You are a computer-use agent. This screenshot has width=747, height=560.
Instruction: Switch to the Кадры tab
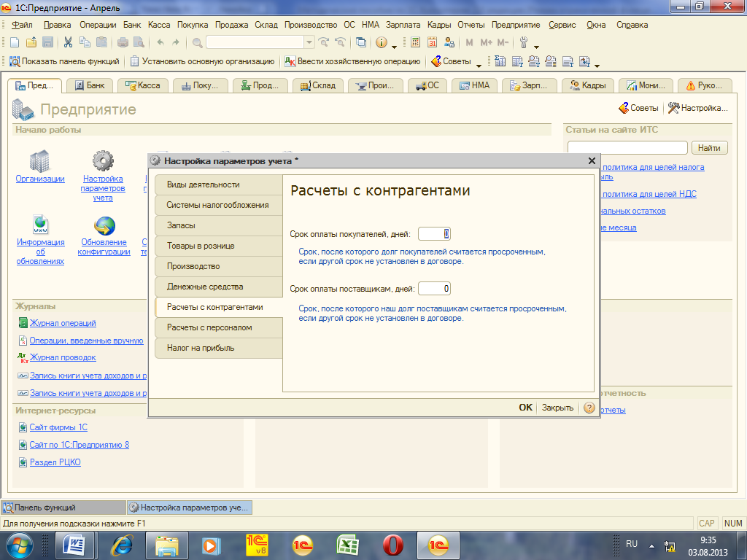pyautogui.click(x=588, y=85)
